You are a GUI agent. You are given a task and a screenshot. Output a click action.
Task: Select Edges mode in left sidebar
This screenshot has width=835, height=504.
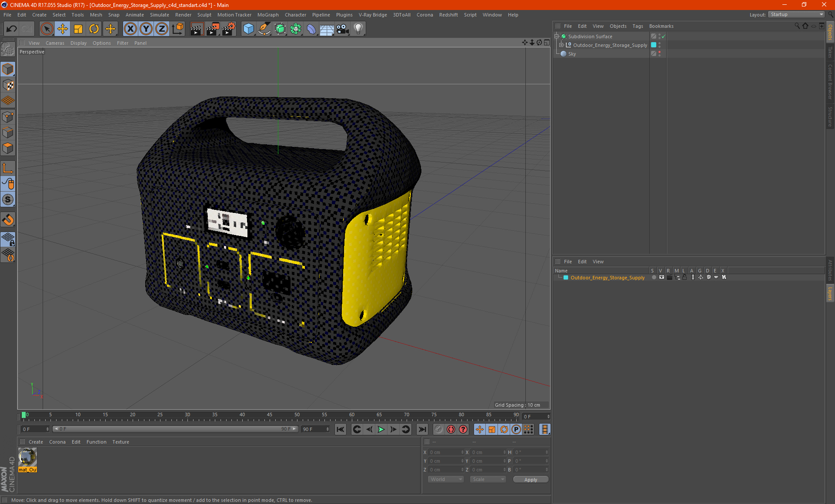pos(8,133)
